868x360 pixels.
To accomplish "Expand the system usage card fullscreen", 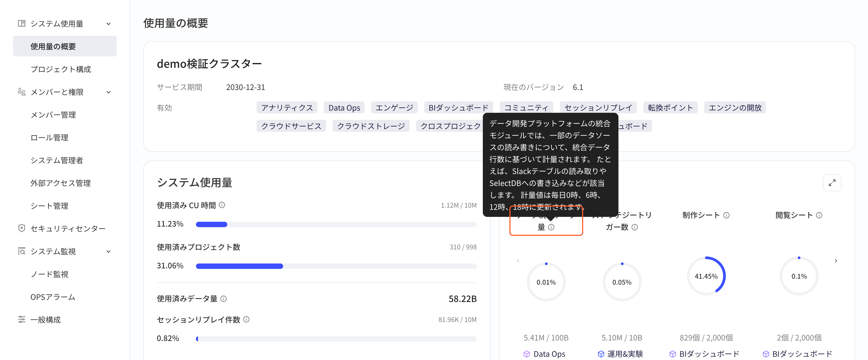I will [832, 182].
